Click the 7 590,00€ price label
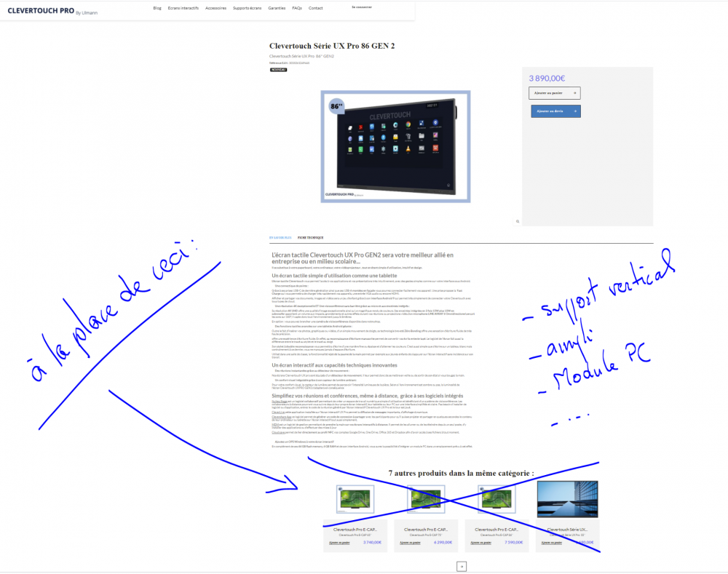The image size is (728, 574). (x=513, y=543)
